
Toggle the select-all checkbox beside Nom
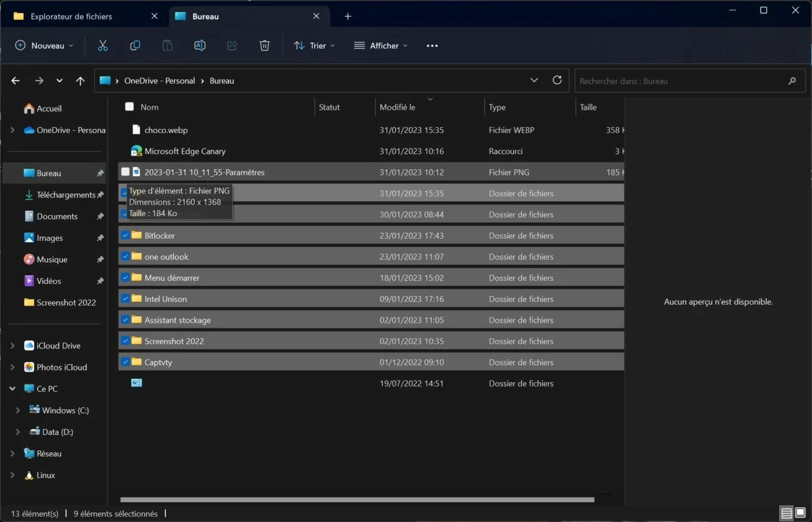(130, 107)
